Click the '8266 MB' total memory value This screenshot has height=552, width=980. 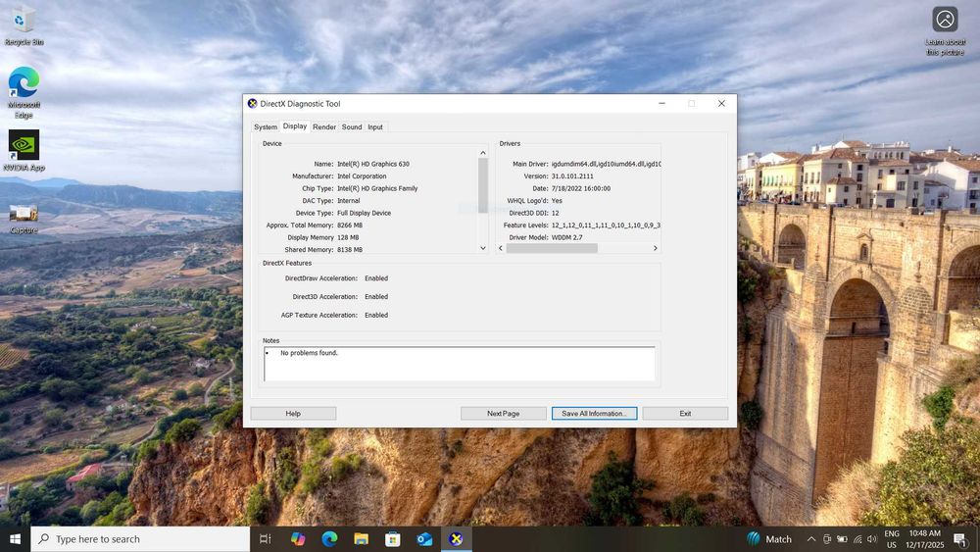coord(350,226)
